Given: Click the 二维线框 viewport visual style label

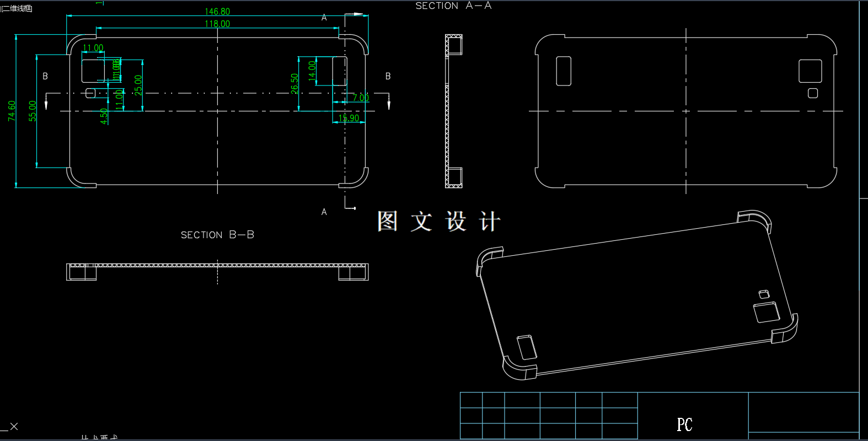Looking at the screenshot, I should [x=17, y=8].
